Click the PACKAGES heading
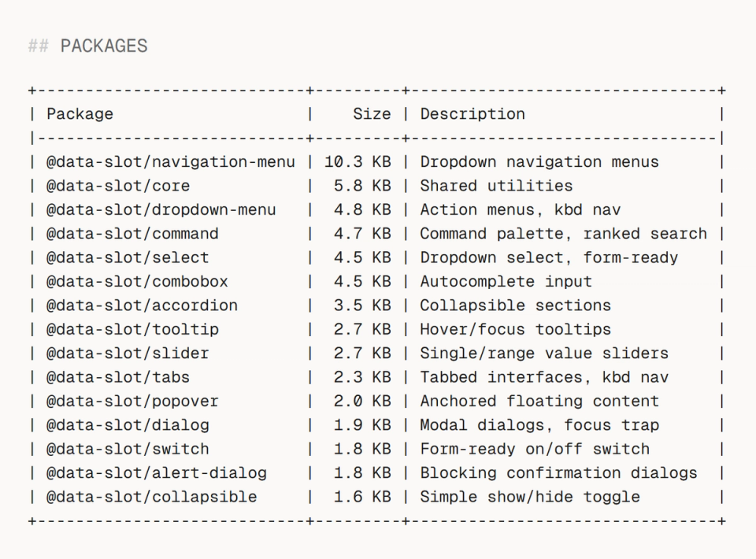This screenshot has height=559, width=756. pyautogui.click(x=103, y=46)
